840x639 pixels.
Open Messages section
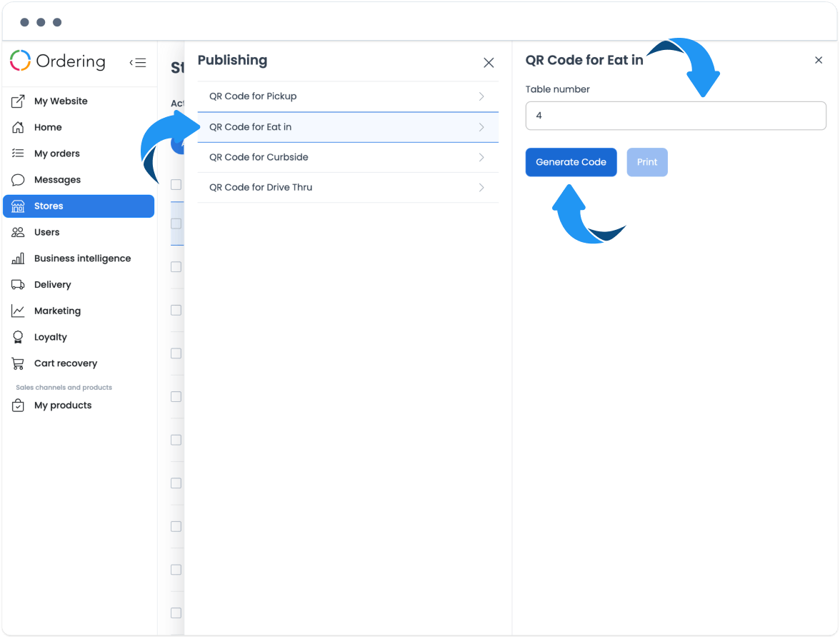pos(79,179)
